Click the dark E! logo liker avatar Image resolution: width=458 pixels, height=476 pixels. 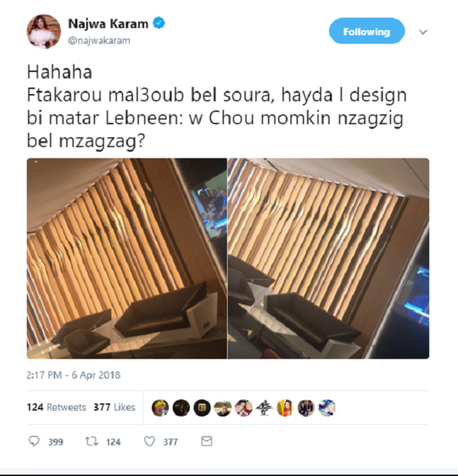[202, 408]
